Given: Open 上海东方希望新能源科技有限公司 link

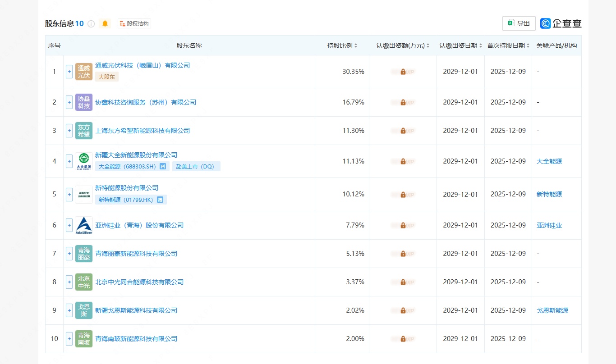Looking at the screenshot, I should click(143, 131).
